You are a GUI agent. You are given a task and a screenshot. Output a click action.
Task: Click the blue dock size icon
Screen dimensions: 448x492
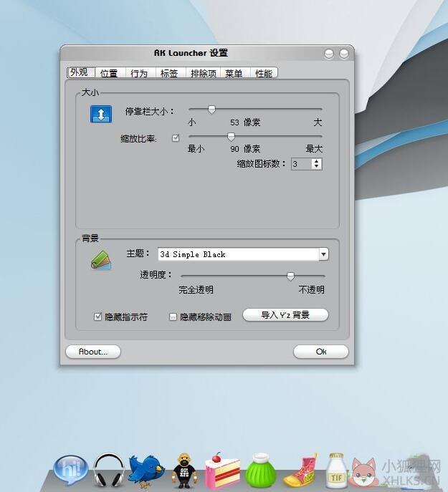101,114
